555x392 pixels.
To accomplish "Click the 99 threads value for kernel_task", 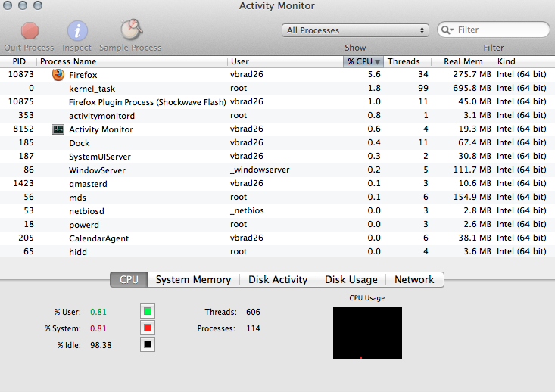I will (423, 88).
